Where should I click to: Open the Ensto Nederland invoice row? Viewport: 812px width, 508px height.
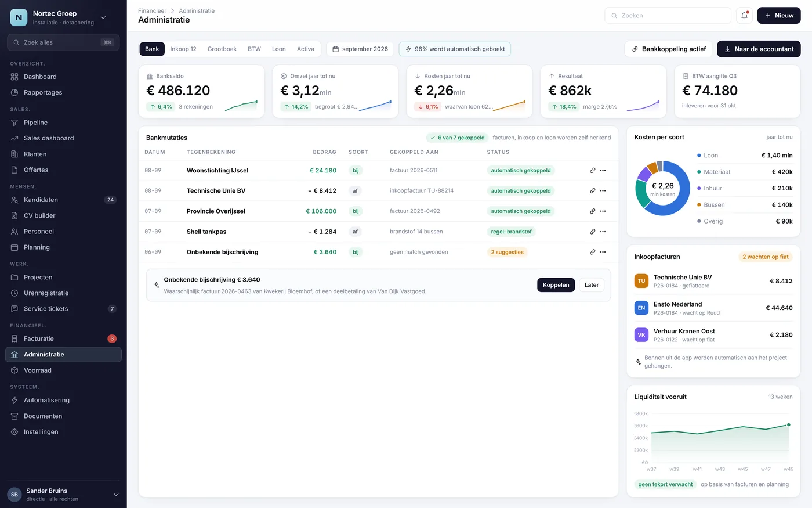click(x=713, y=308)
